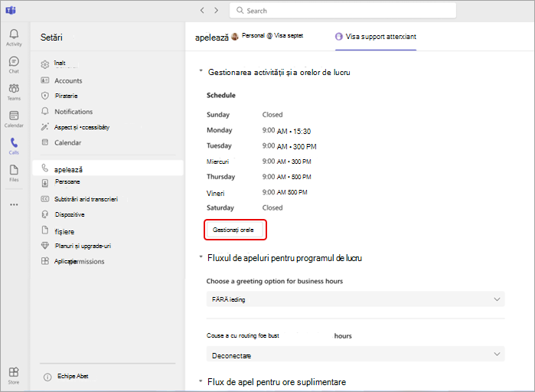Click gear icon for general settings
The image size is (535, 392).
(x=45, y=64)
